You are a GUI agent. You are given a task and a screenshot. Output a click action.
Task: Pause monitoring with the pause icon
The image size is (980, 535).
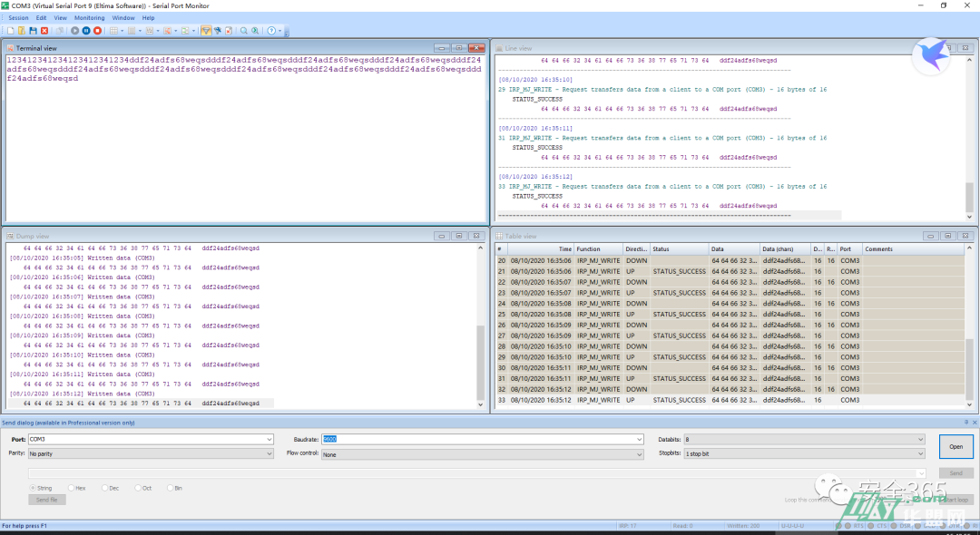pos(86,31)
